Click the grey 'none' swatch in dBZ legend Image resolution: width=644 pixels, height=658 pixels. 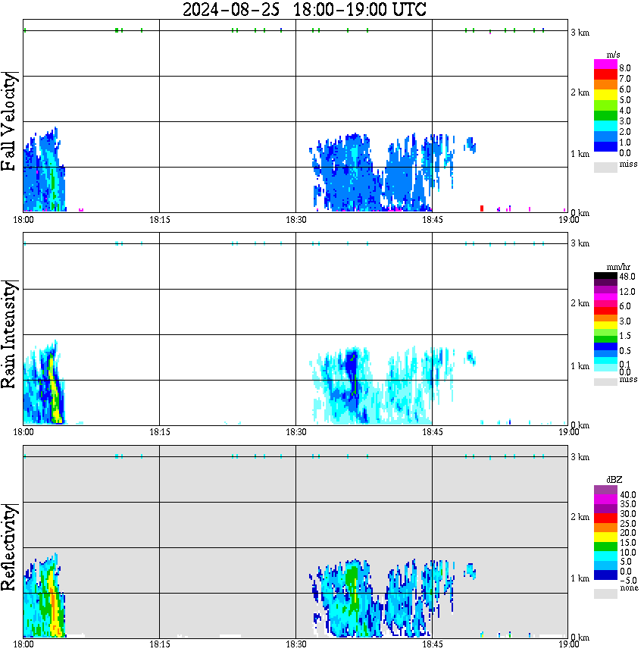point(605,594)
